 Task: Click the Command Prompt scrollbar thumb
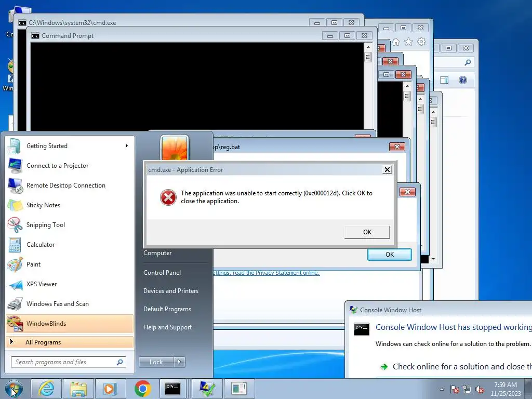click(368, 57)
